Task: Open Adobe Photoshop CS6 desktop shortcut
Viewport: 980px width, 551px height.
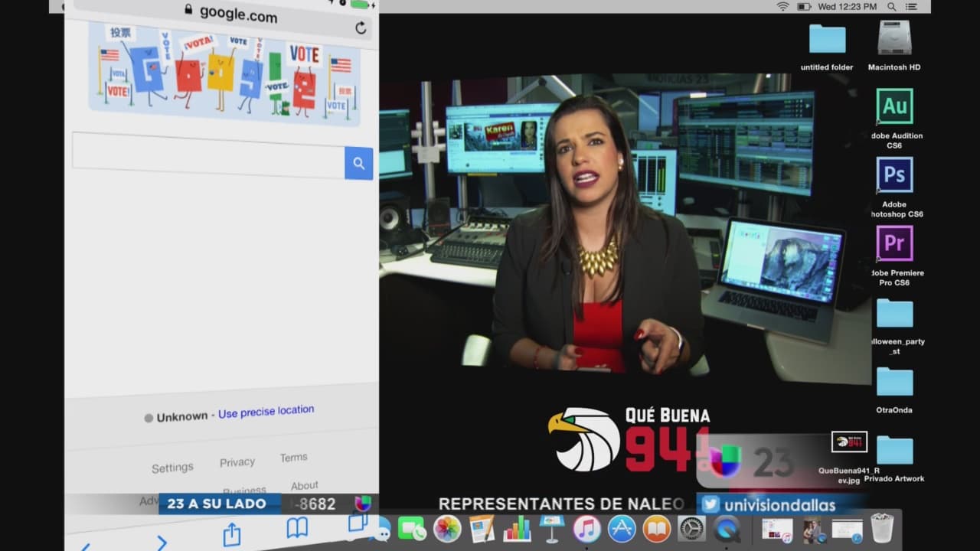Action: click(894, 175)
